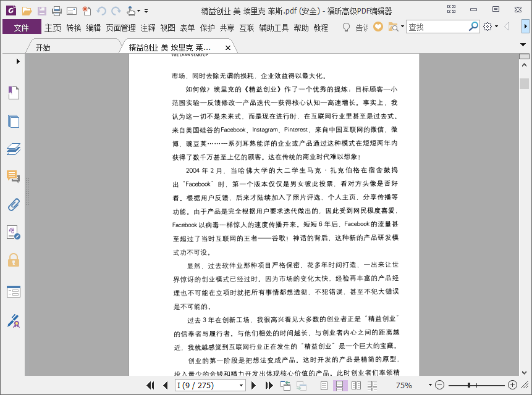Click the ribbon scroll right arrow
532x395 pixels.
[526, 26]
